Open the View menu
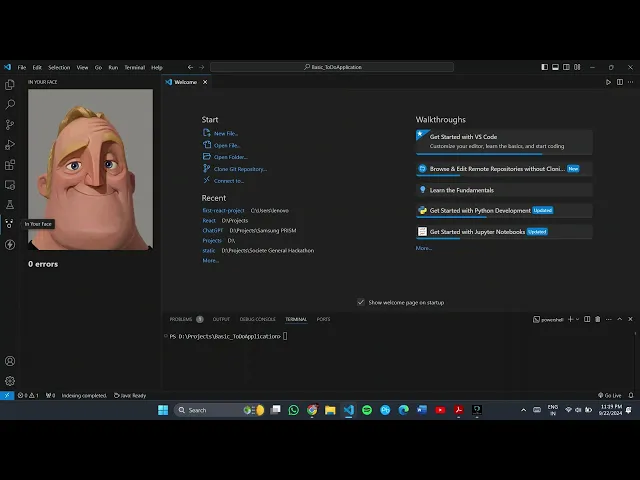Image resolution: width=640 pixels, height=480 pixels. click(x=82, y=67)
